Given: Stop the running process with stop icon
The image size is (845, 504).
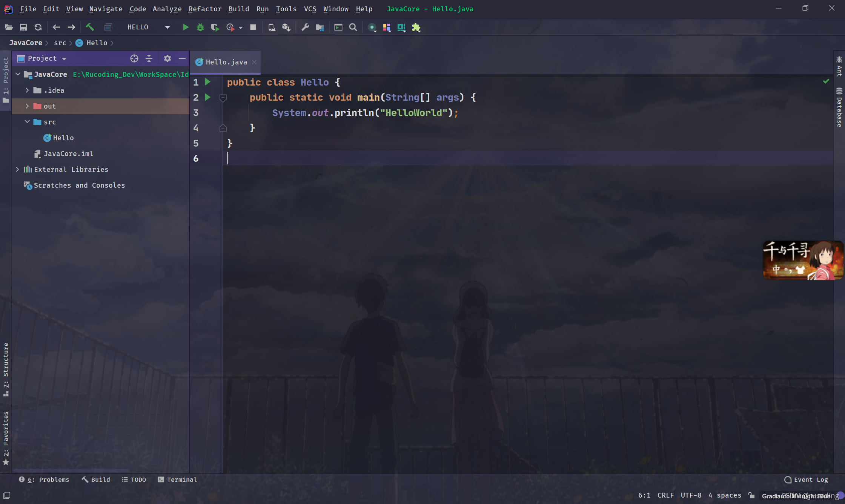Looking at the screenshot, I should click(253, 27).
